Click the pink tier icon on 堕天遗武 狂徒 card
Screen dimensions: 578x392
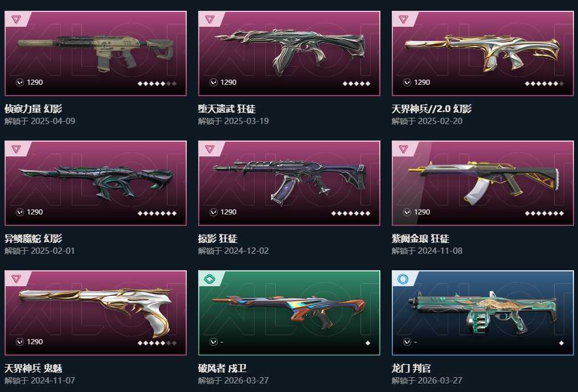210,19
